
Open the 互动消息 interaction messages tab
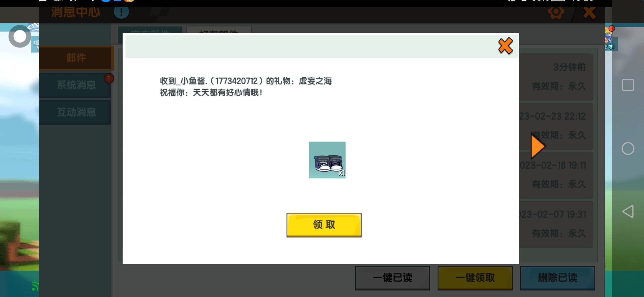pos(76,112)
